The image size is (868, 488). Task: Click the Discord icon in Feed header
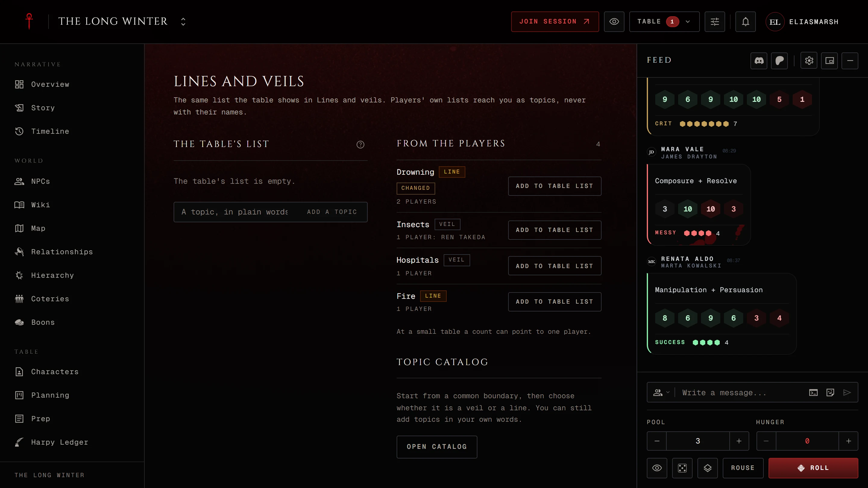(x=759, y=61)
